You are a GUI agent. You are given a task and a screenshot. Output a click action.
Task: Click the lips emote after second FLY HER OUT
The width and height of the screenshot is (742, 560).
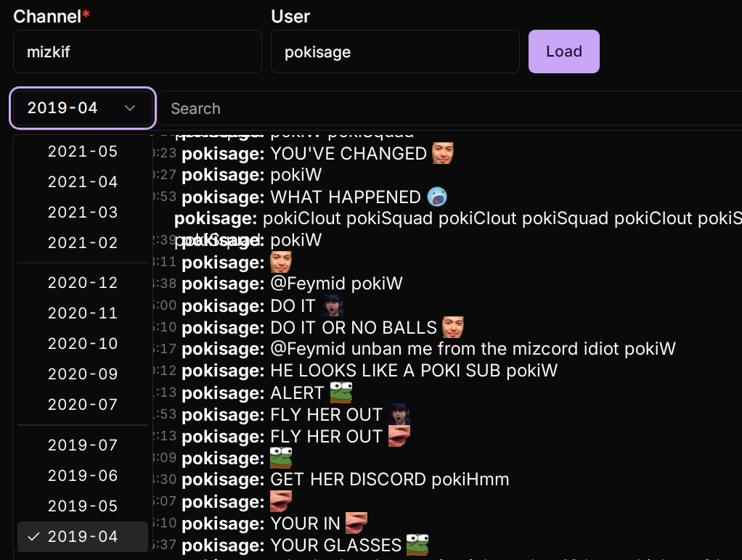click(399, 436)
